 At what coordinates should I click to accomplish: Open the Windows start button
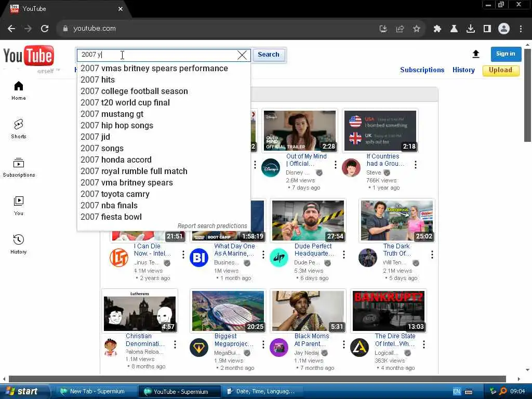24,391
